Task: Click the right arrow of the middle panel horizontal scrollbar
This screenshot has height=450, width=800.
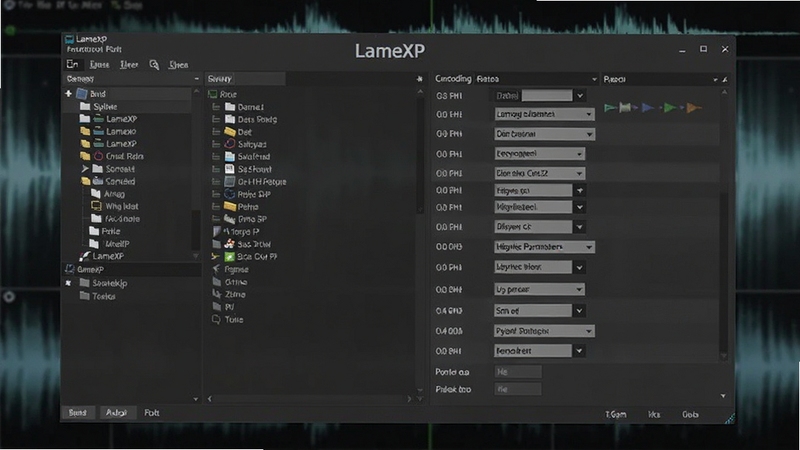Action: click(409, 399)
